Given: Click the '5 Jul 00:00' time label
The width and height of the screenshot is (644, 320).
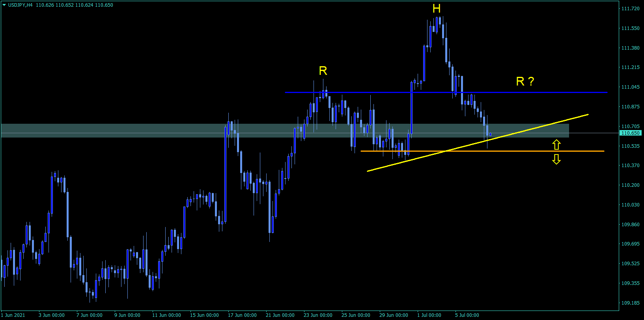Looking at the screenshot, I should (467, 315).
